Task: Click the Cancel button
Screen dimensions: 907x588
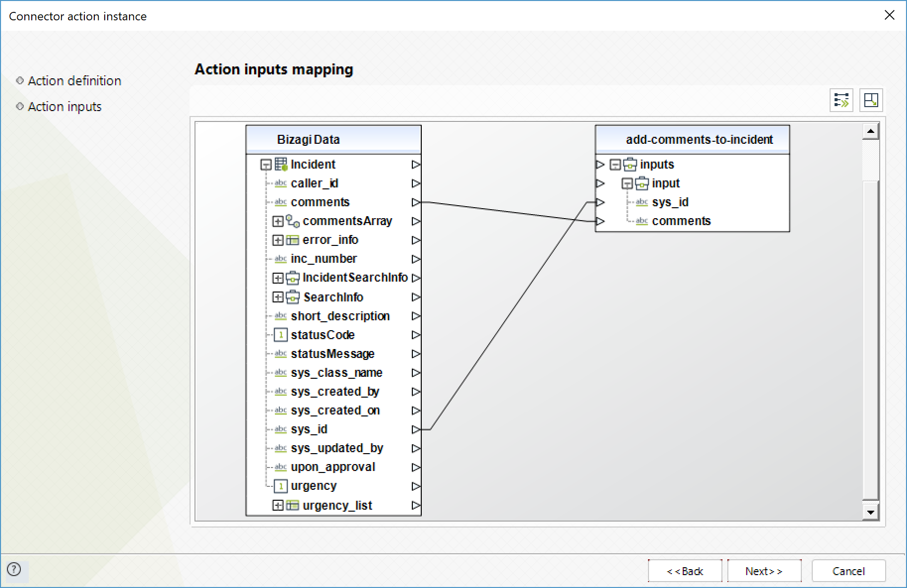Action: click(x=848, y=571)
